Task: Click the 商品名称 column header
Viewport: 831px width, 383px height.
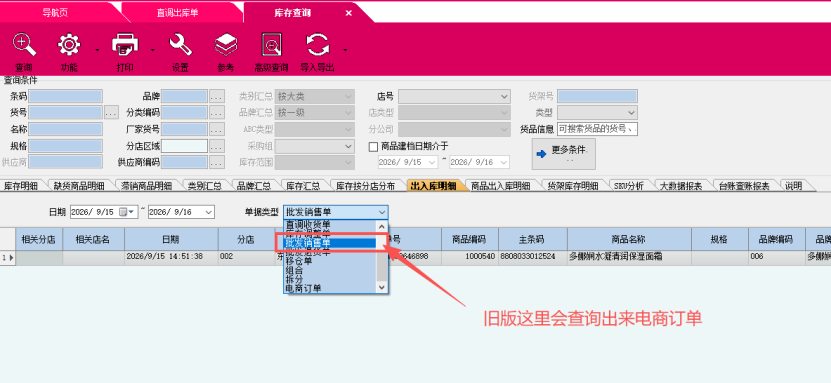Action: click(629, 239)
